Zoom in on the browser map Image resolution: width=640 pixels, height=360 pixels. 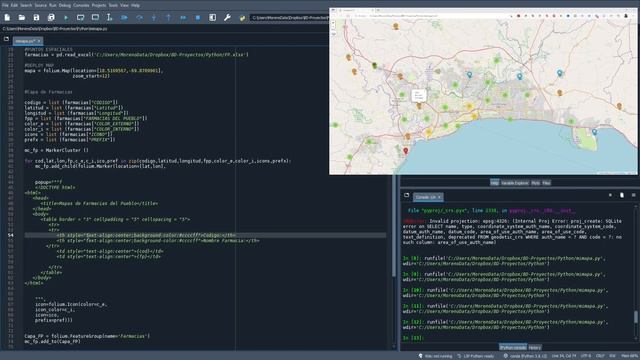(333, 23)
